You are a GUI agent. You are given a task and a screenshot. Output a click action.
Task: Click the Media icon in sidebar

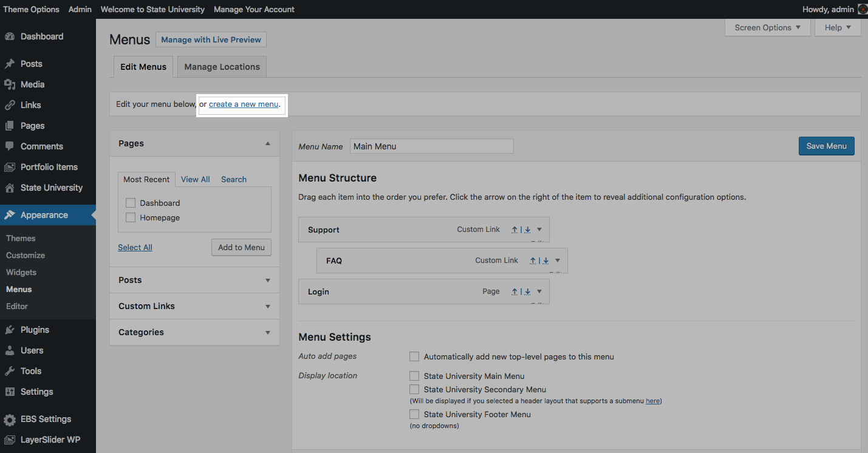coord(10,84)
